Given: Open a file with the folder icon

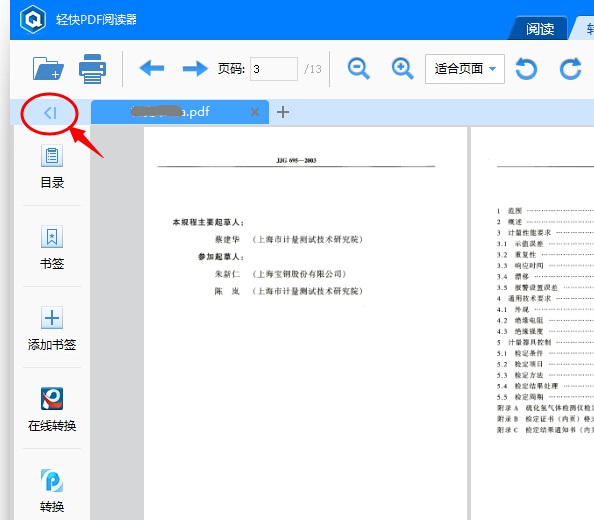Looking at the screenshot, I should (x=48, y=69).
